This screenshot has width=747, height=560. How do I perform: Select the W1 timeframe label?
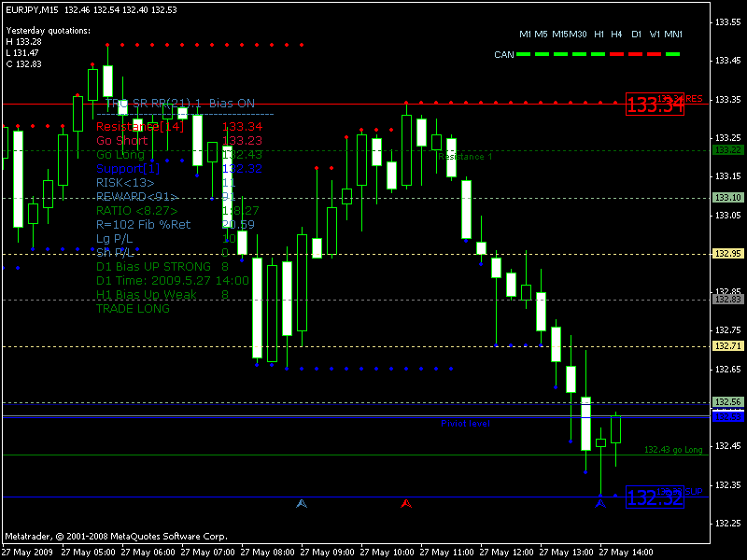click(655, 35)
